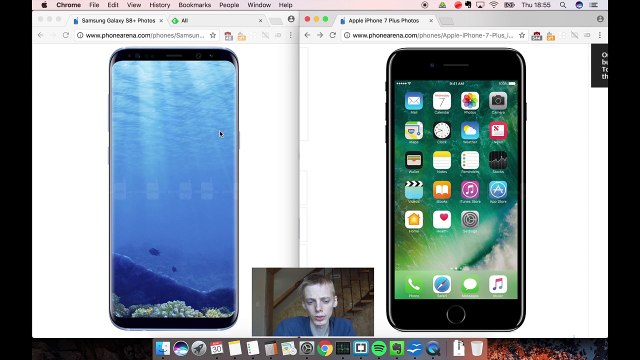
Task: Click red calendar extension in left window
Action: click(x=229, y=36)
